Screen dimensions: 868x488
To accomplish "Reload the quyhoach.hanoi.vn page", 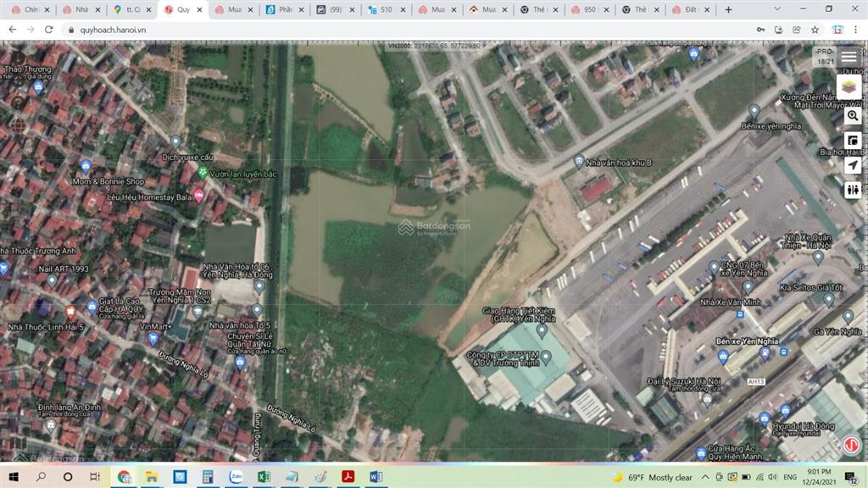I will click(x=48, y=29).
